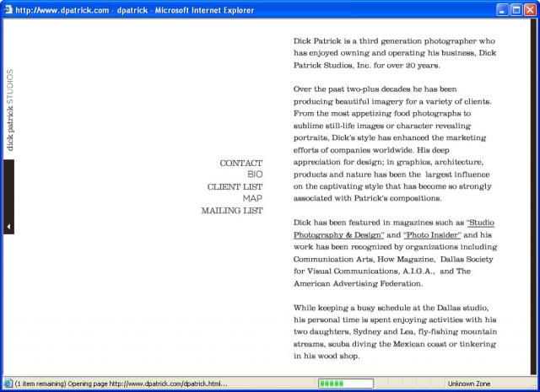
Task: Click the dick patrick STUDIOS vertical logo
Action: tap(10, 110)
